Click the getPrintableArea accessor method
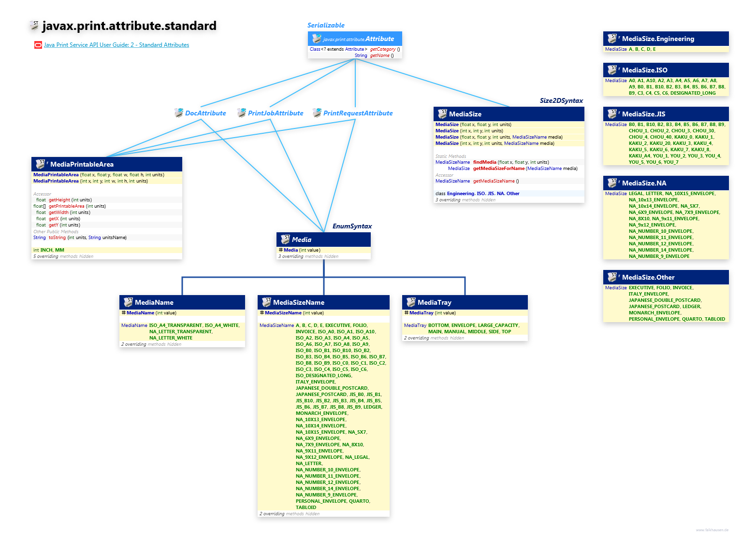Viewport: 756px width, 552px height. pos(66,206)
